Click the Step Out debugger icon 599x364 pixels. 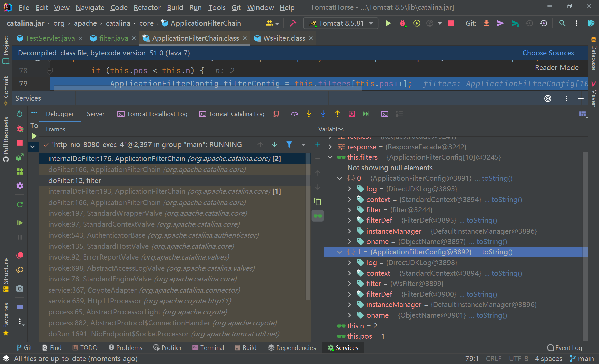tap(337, 114)
